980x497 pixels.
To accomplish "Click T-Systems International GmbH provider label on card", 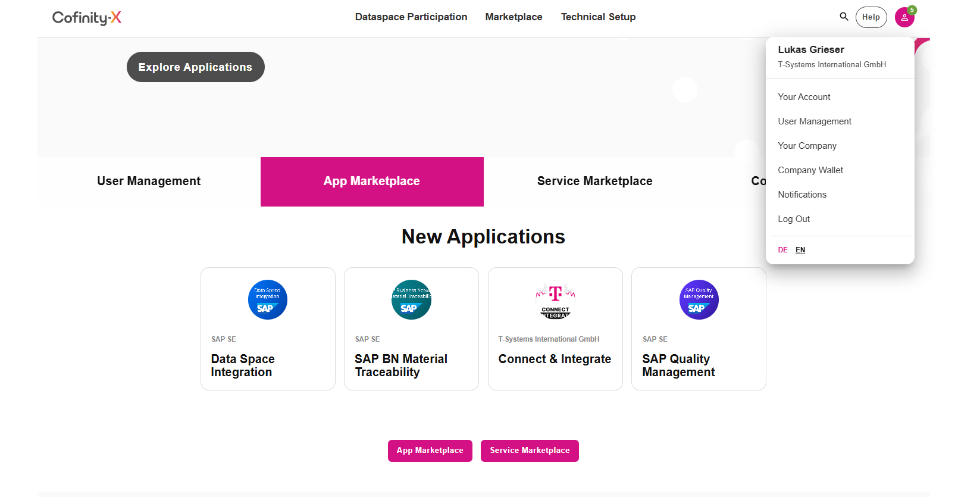I will coord(549,339).
